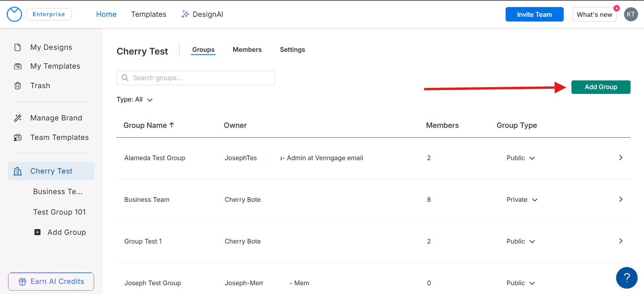
Task: Click the Earn AI Credits button
Action: tap(51, 282)
